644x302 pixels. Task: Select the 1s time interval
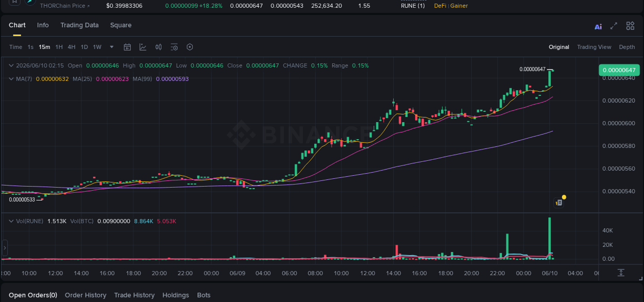[x=30, y=47]
